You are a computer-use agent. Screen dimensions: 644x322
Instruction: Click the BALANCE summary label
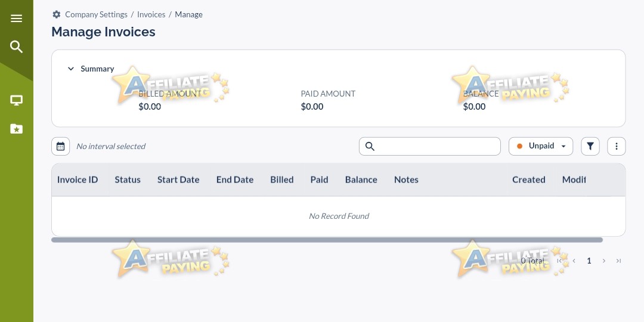click(x=481, y=94)
